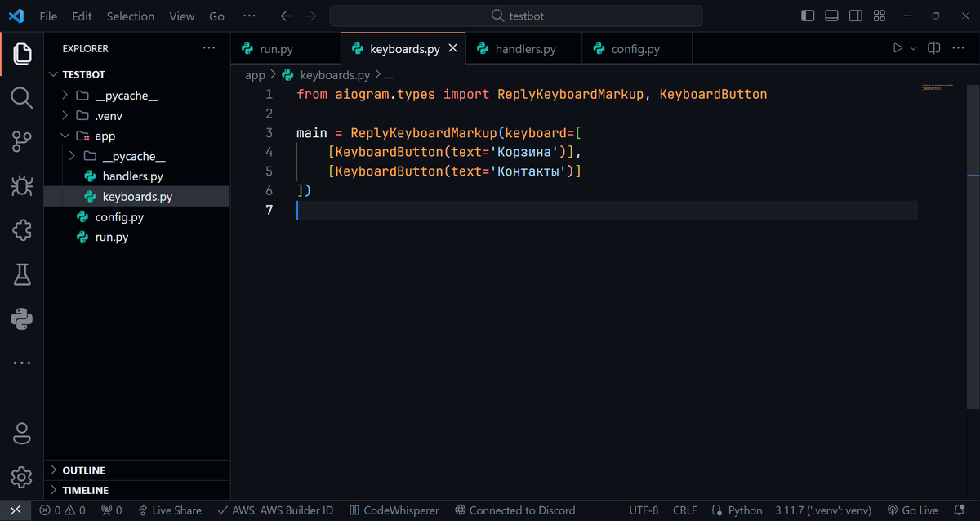
Task: Click the app breadcrumb segment
Action: click(x=255, y=74)
